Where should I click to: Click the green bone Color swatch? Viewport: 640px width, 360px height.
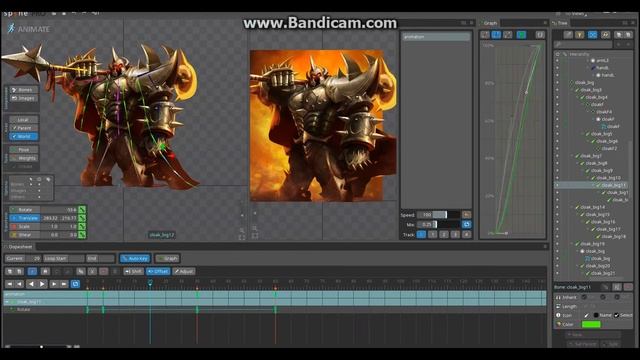point(591,324)
